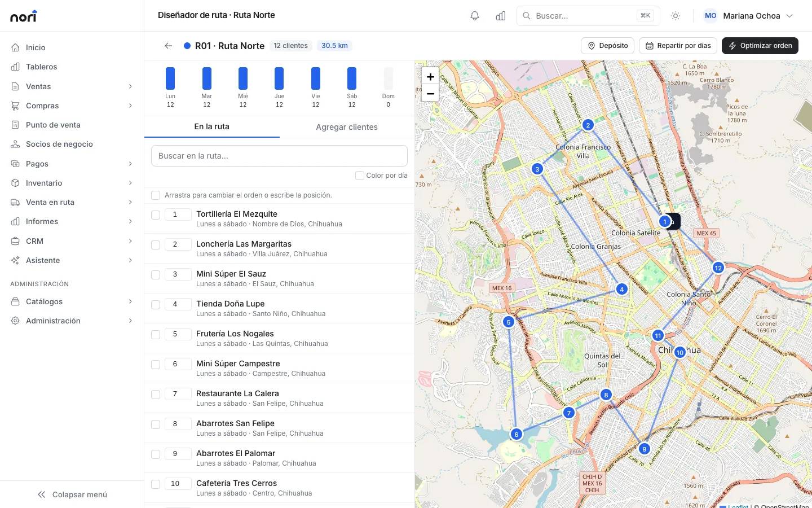Collapse the sidebar menu

72,494
